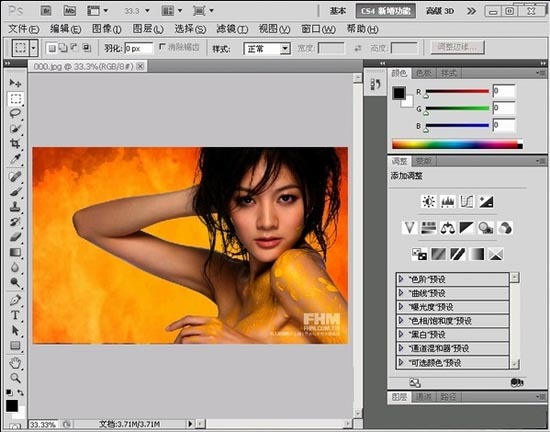Add a Curves adjustment

pos(467,202)
